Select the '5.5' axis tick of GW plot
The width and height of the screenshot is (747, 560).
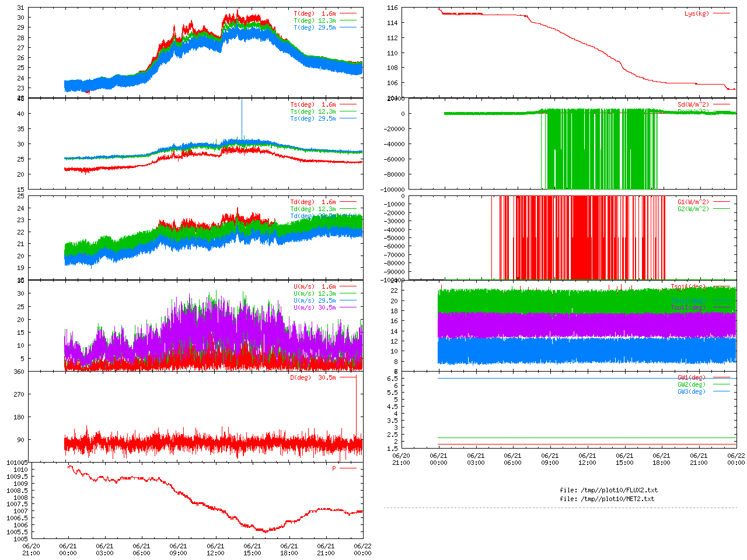coord(392,393)
